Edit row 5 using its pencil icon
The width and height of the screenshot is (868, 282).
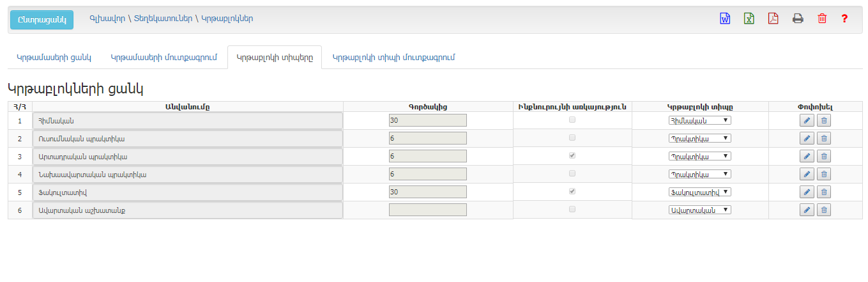807,192
